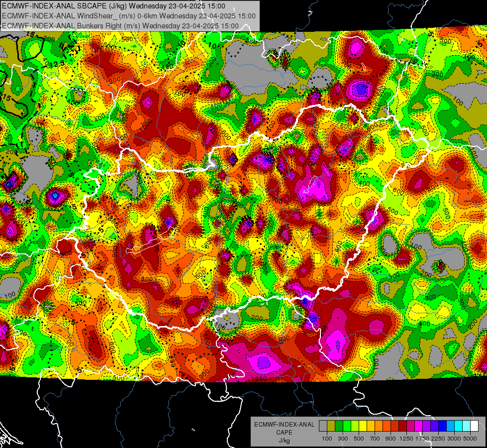Click the olive legend swatch right of 100

point(331,426)
